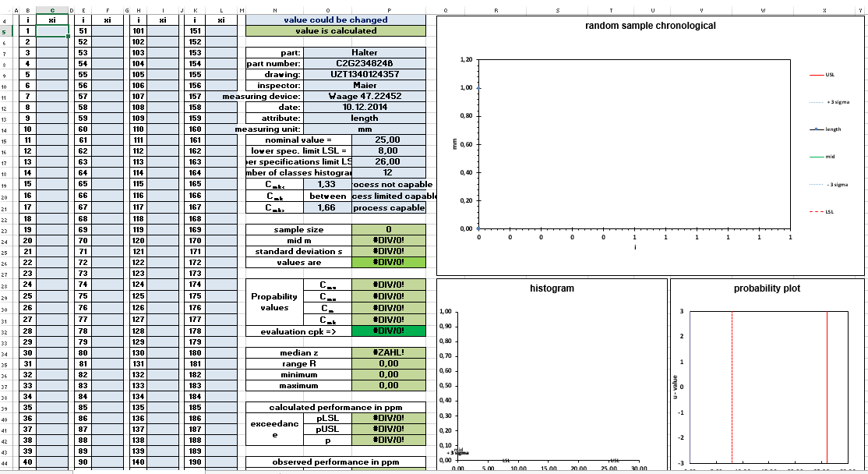868x474 pixels.
Task: Click column header C
Action: tap(52, 10)
